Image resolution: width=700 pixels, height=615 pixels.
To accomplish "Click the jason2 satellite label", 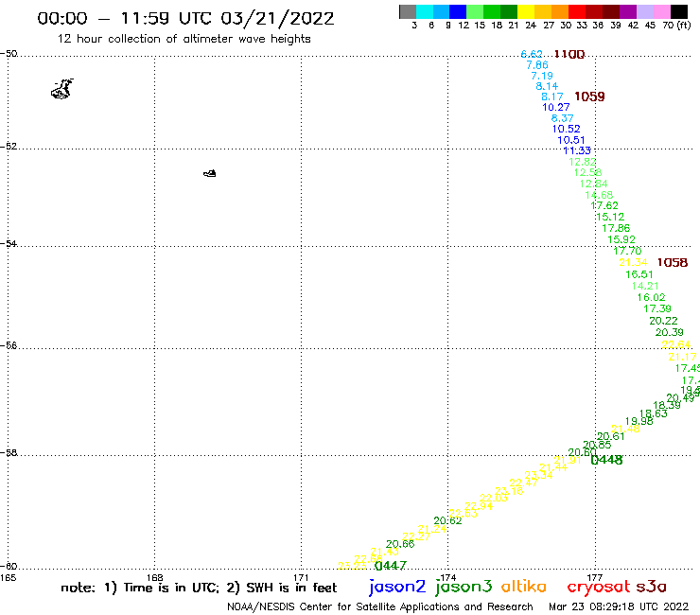I will (x=397, y=587).
